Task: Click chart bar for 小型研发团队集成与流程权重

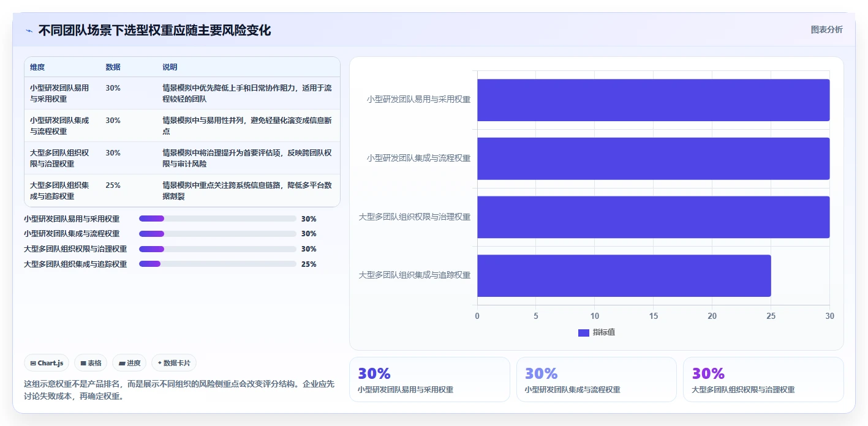Action: point(654,159)
